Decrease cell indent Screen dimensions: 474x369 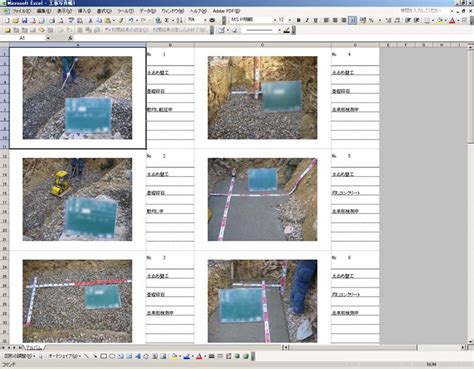click(x=408, y=20)
